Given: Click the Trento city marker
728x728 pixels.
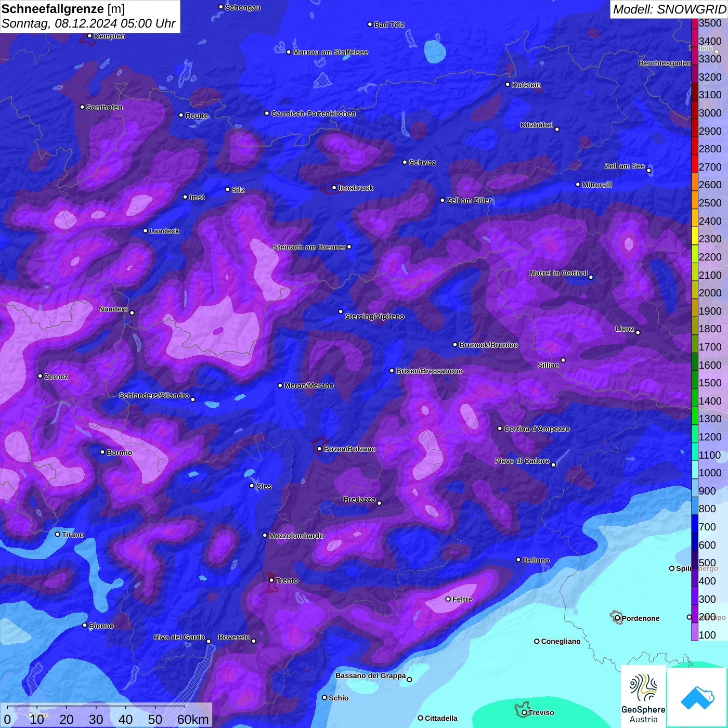Looking at the screenshot, I should 271,580.
